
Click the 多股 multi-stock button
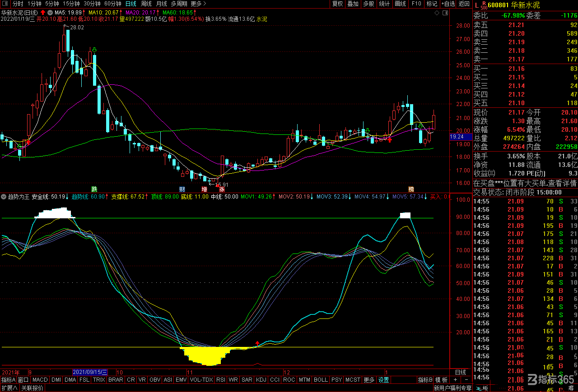pyautogui.click(x=368, y=4)
